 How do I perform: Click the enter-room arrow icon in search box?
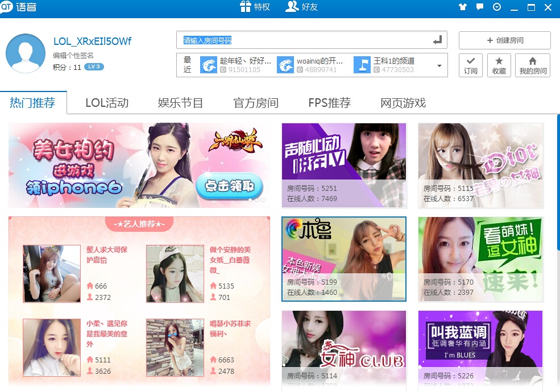click(438, 40)
